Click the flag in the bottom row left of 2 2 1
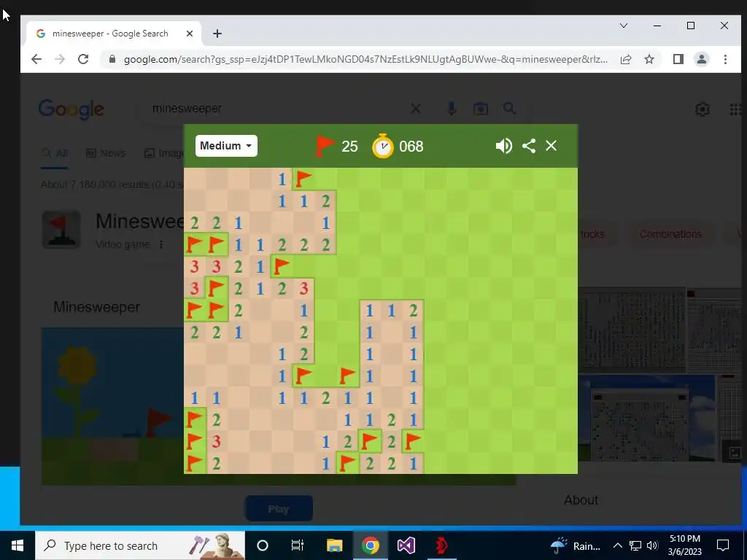747x560 pixels. [x=347, y=463]
